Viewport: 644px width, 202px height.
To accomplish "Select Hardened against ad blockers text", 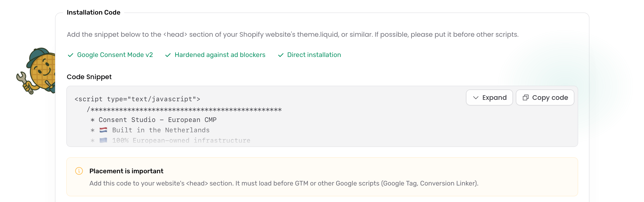I will pyautogui.click(x=220, y=55).
